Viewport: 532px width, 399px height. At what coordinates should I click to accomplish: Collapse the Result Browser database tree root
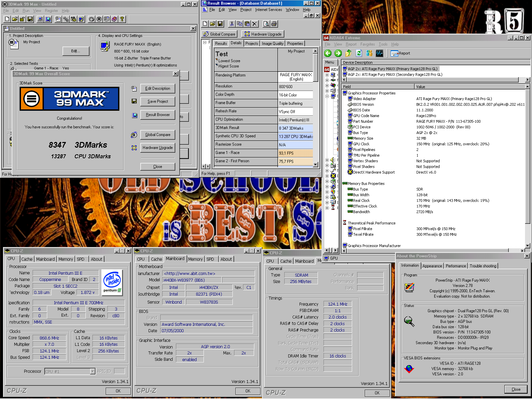click(205, 43)
